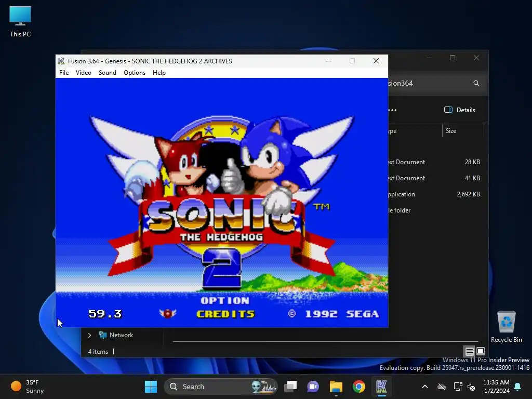Select the Application row sized 2,692 KB
The image size is (532, 399).
(x=436, y=194)
